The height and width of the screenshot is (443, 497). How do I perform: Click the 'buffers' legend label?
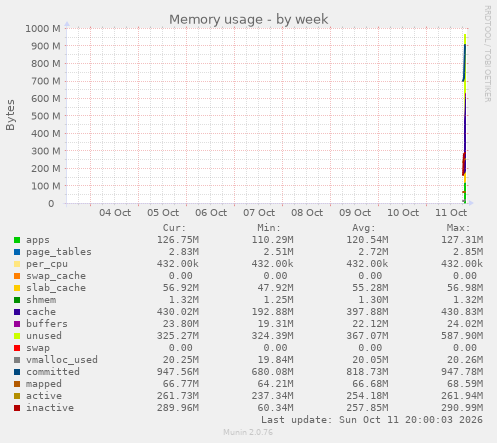tap(47, 324)
